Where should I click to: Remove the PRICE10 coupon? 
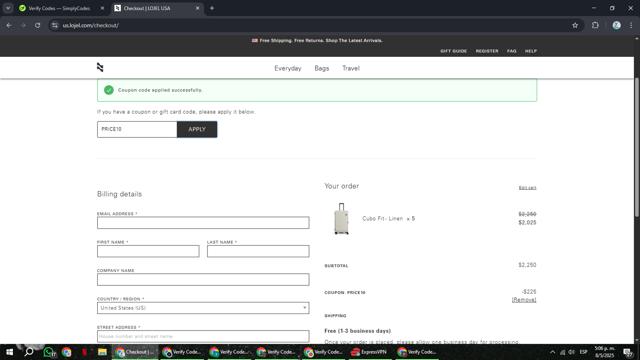point(524,300)
